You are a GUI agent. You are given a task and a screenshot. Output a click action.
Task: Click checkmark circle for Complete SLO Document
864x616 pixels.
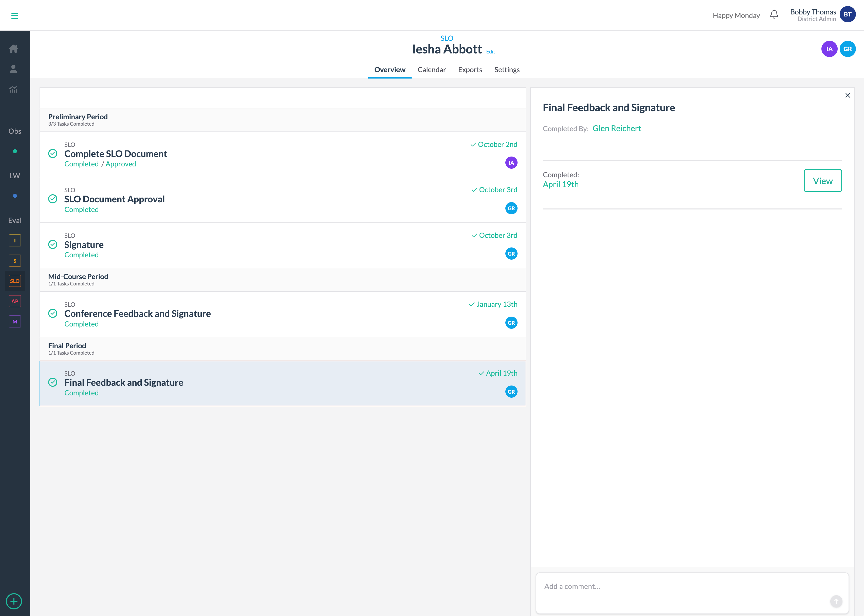(x=53, y=154)
